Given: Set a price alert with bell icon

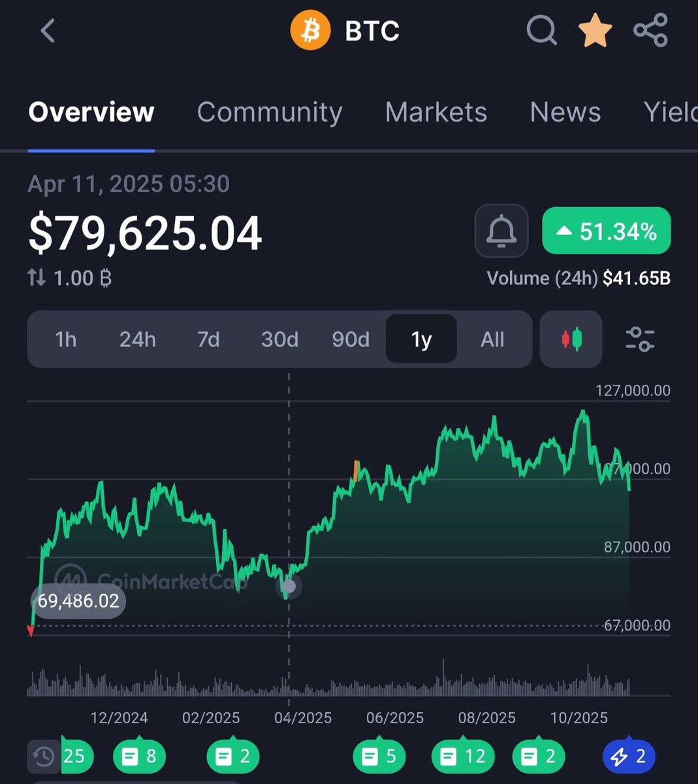Looking at the screenshot, I should 501,231.
